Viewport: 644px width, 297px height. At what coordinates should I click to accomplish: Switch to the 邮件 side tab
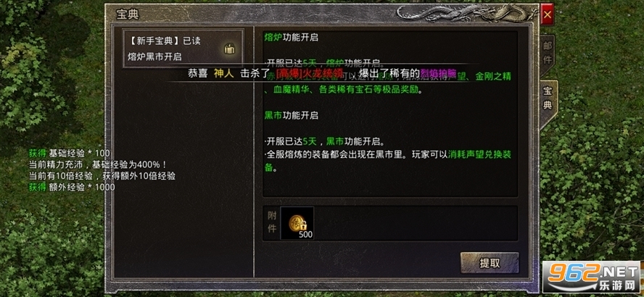(547, 52)
